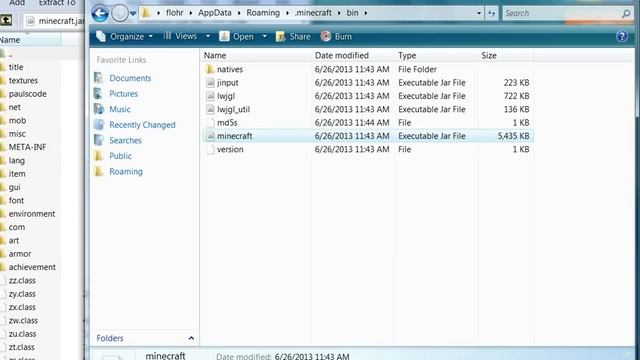Select environment folder in archive window
The width and height of the screenshot is (640, 360).
31,214
